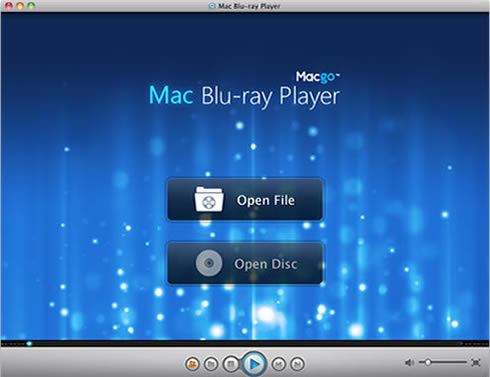
Task: Skip to the previous chapter
Action: click(x=279, y=364)
